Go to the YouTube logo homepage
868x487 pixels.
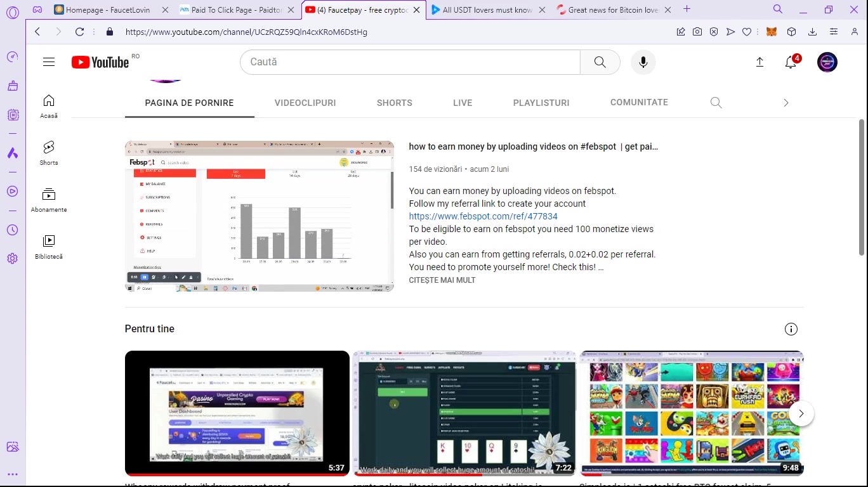[x=100, y=62]
